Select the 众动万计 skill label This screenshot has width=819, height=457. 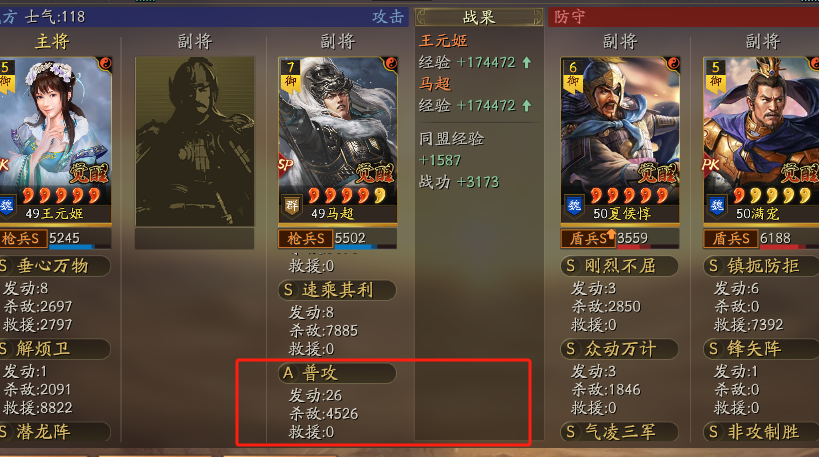619,348
